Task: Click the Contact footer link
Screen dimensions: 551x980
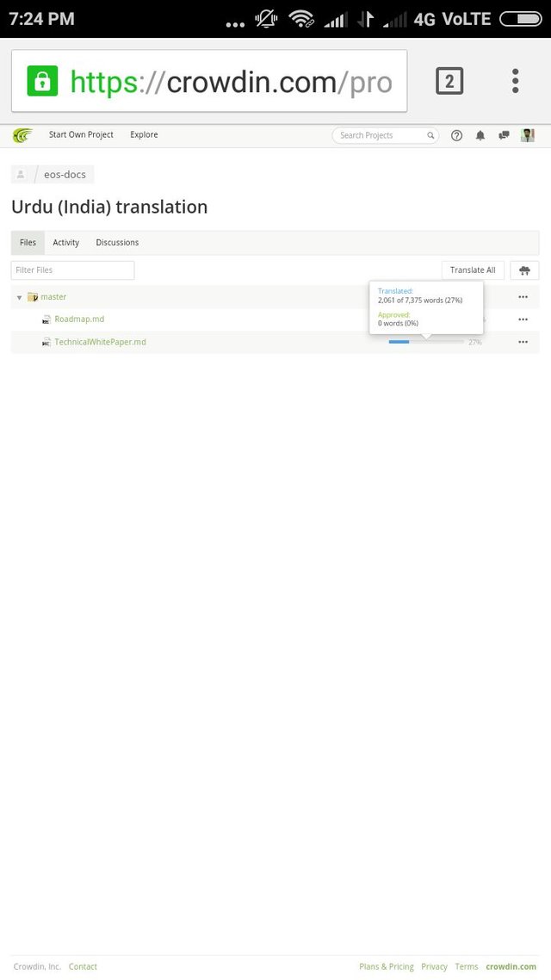Action: point(83,966)
